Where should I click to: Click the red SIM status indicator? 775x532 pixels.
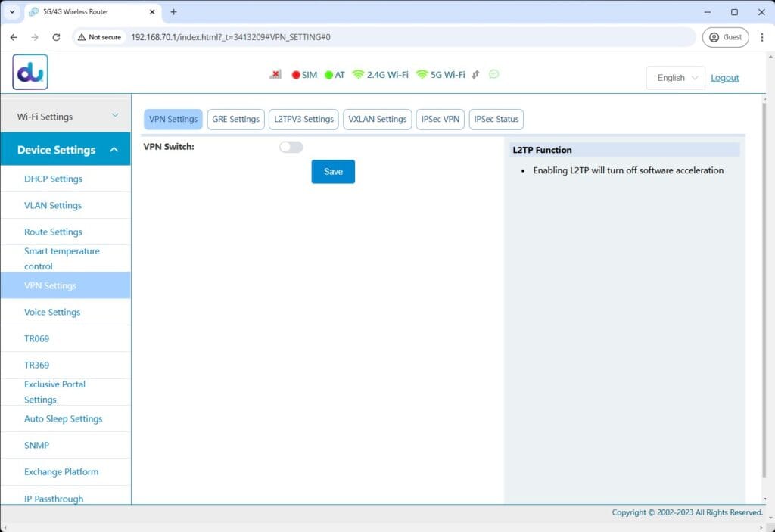296,75
